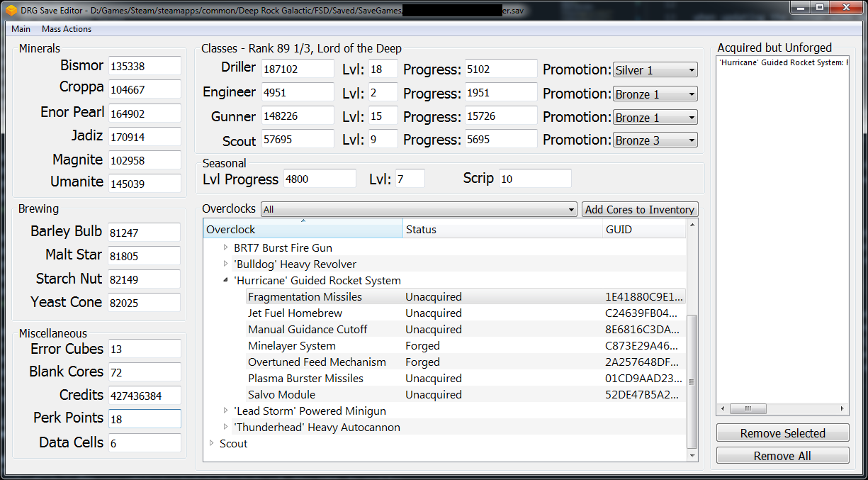Click the Seasonal Lvl Progress field
The width and height of the screenshot is (868, 480).
320,179
